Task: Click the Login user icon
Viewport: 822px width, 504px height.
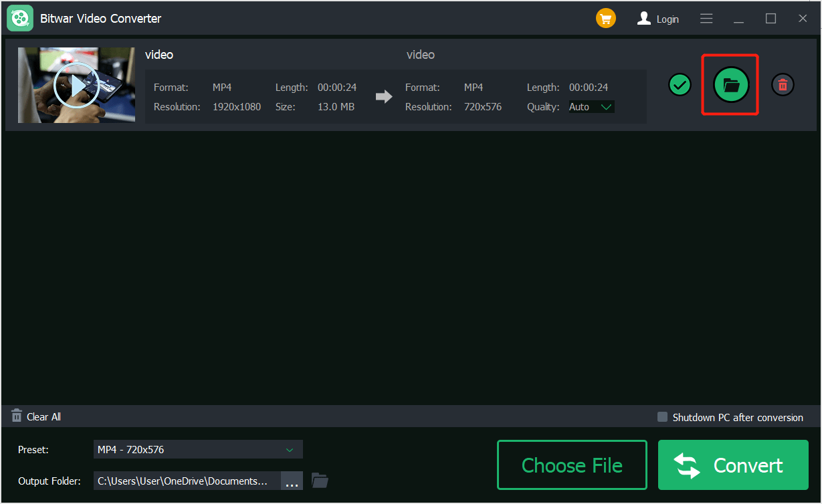Action: tap(644, 19)
